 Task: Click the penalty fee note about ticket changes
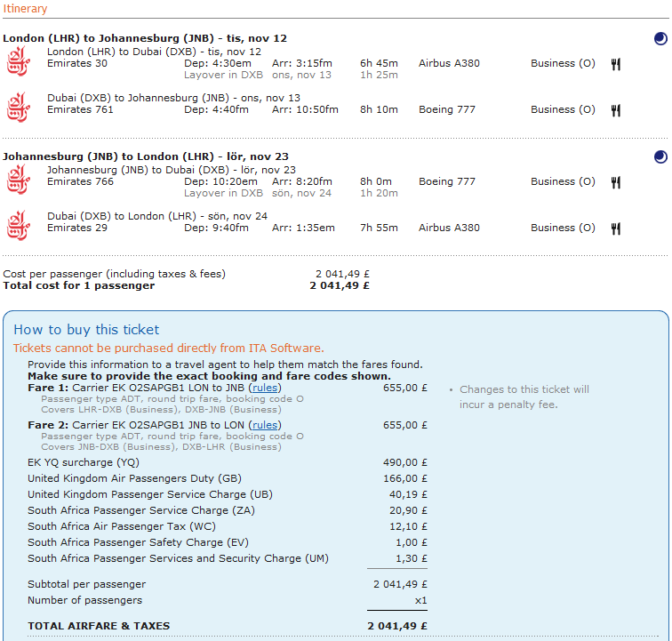(x=524, y=397)
